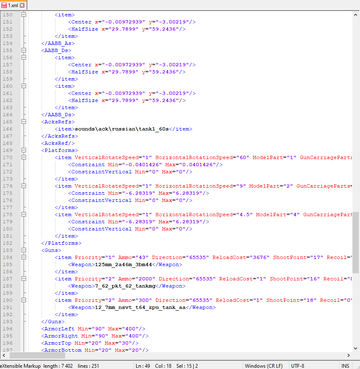360x369 pixels.
Task: Collapse the Platforms section at line 169
Action: tap(23, 150)
